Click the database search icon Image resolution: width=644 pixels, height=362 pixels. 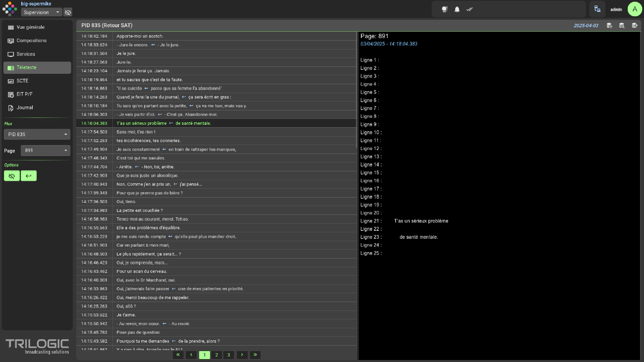pyautogui.click(x=622, y=25)
